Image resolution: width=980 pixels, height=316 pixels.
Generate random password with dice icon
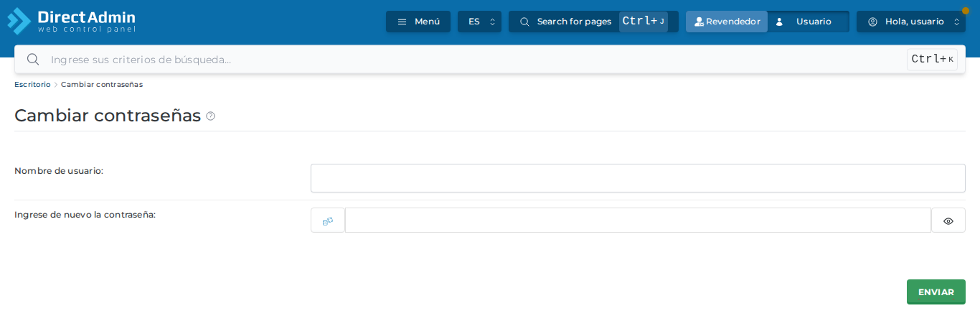[328, 220]
